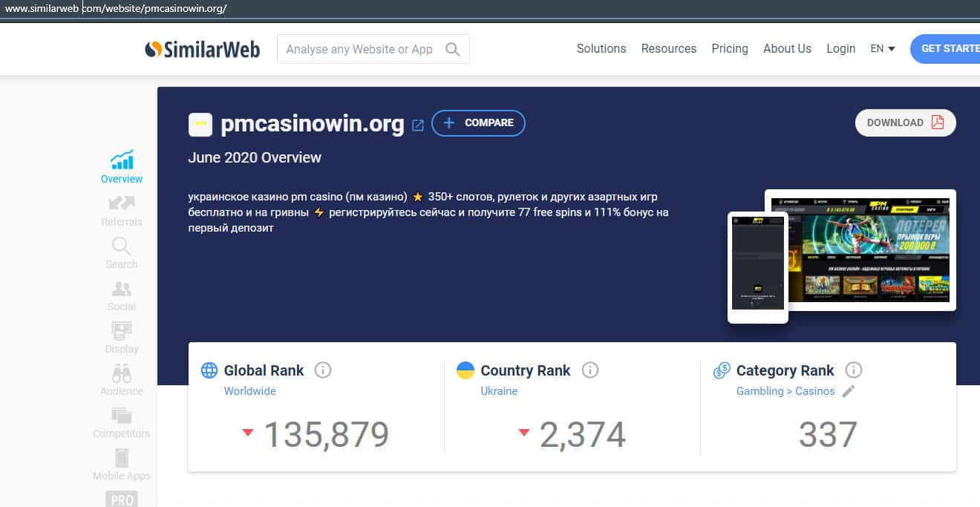The height and width of the screenshot is (507, 980).
Task: Download the PDF report
Action: click(x=906, y=122)
